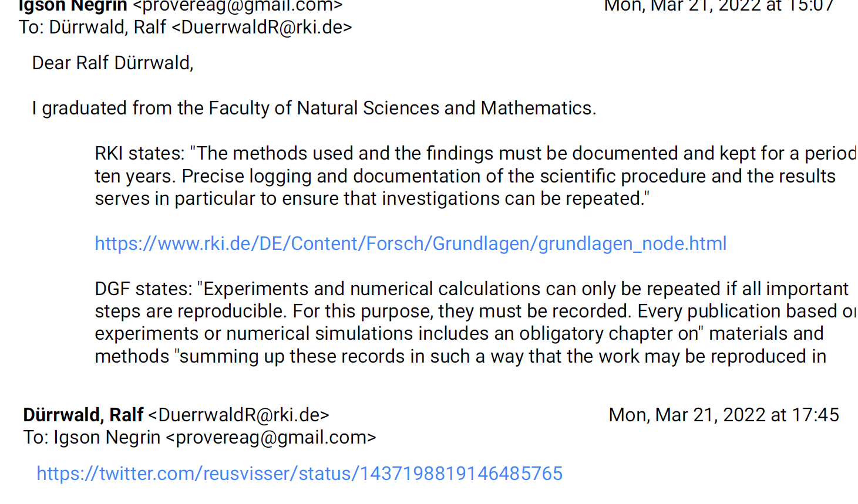Click the phrase "investigations can be repeated"
Screen dimensions: 858x504
pyautogui.click(x=510, y=198)
